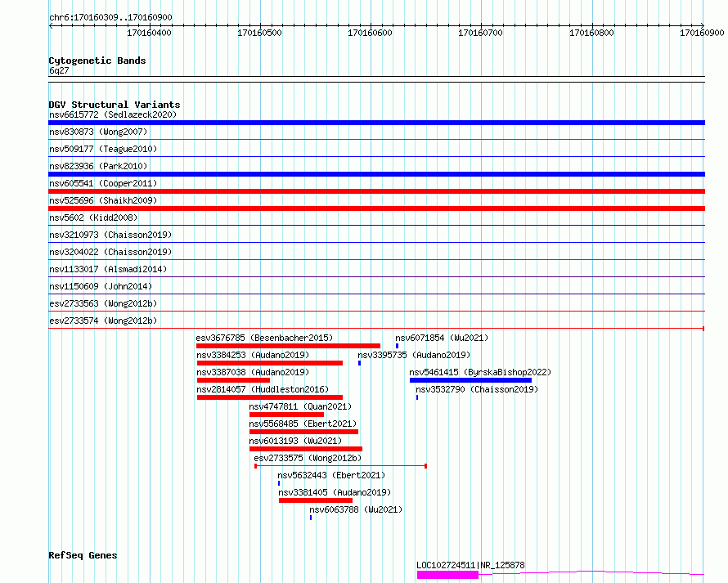Click the red bar of nsv4747811 (Quan2021)
Image resolution: width=728 pixels, height=583 pixels.
coord(286,415)
